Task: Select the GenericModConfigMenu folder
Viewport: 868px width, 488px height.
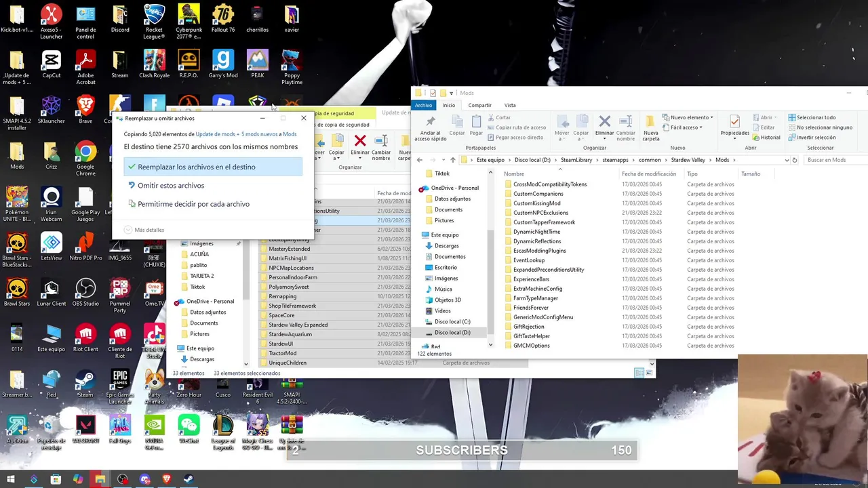Action: pyautogui.click(x=542, y=317)
